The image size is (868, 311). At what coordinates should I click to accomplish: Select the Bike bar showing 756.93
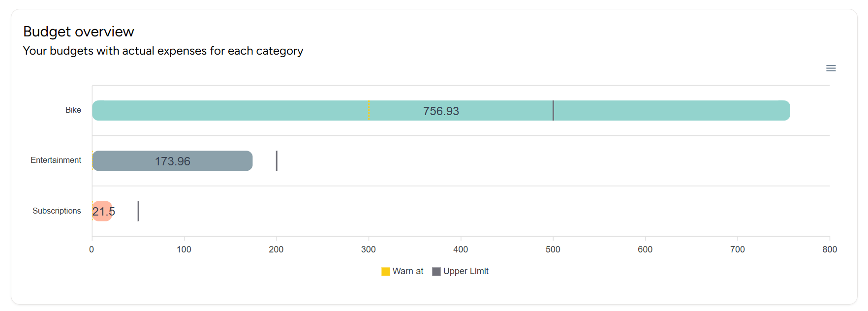tap(246, 111)
